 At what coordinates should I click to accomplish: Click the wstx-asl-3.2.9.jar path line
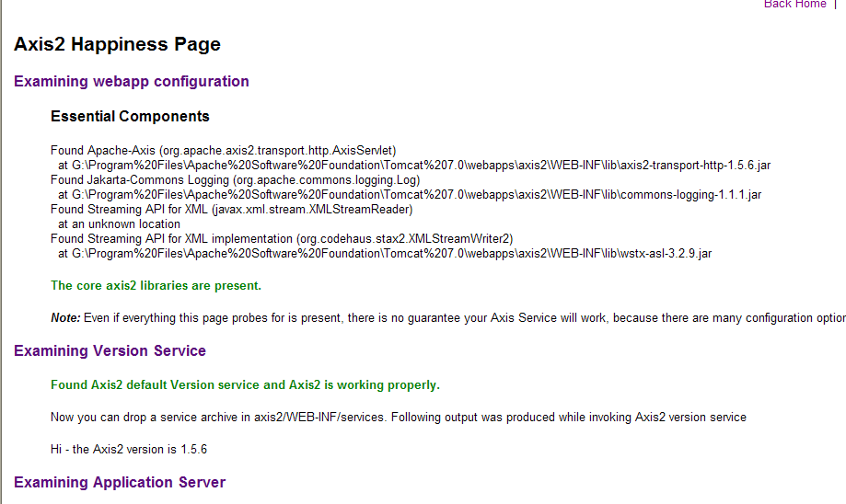385,253
